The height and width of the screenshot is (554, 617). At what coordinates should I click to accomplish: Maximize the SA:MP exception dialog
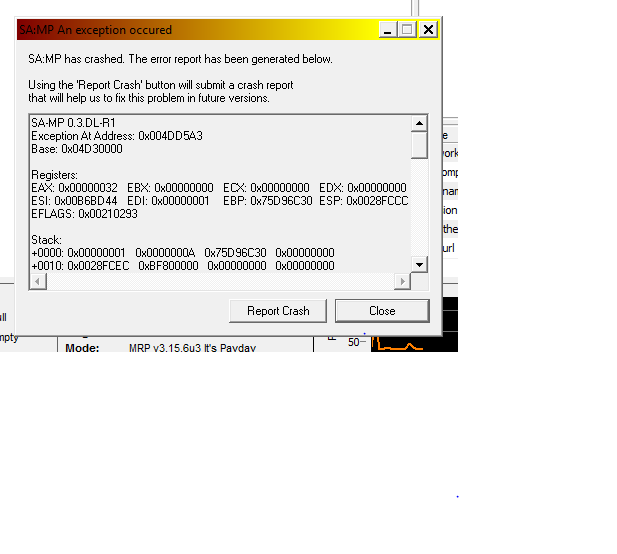407,30
